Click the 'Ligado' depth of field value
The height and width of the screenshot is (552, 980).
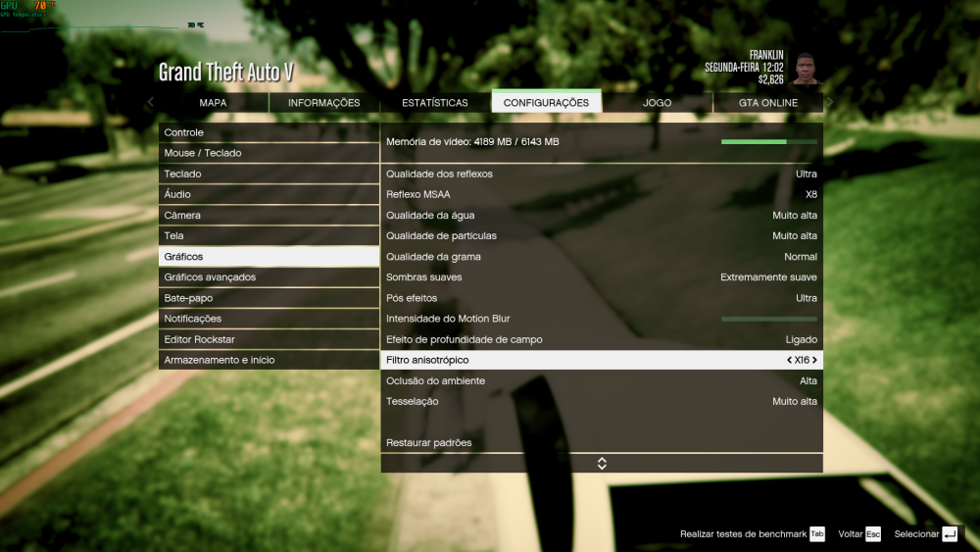click(802, 339)
